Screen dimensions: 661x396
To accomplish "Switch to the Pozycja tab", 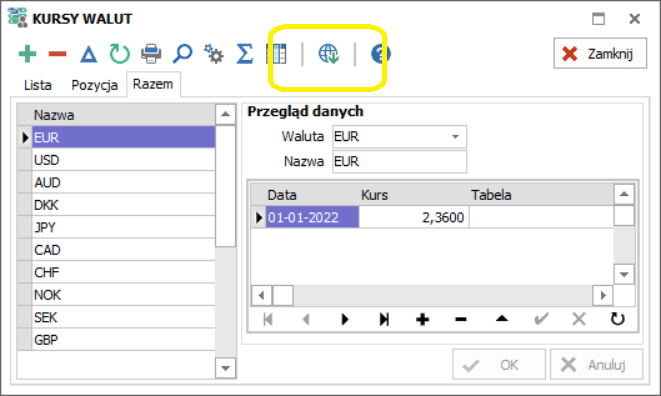I will [x=94, y=85].
